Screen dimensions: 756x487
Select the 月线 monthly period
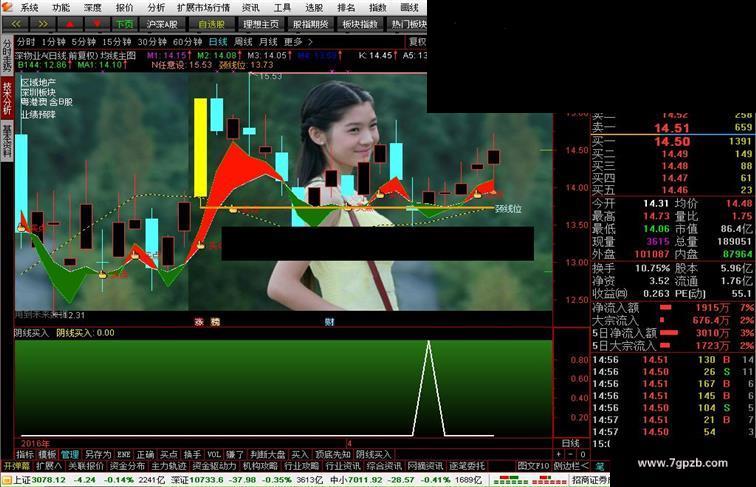268,42
